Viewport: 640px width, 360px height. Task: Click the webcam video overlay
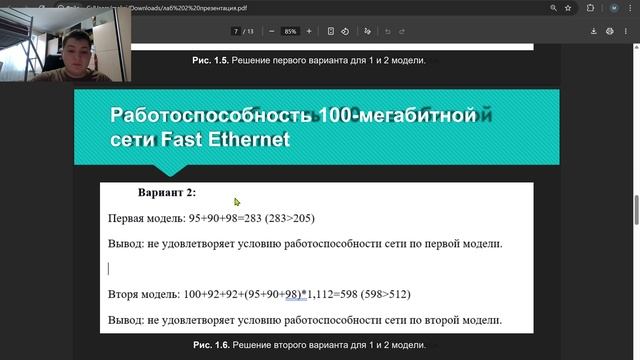[x=65, y=44]
